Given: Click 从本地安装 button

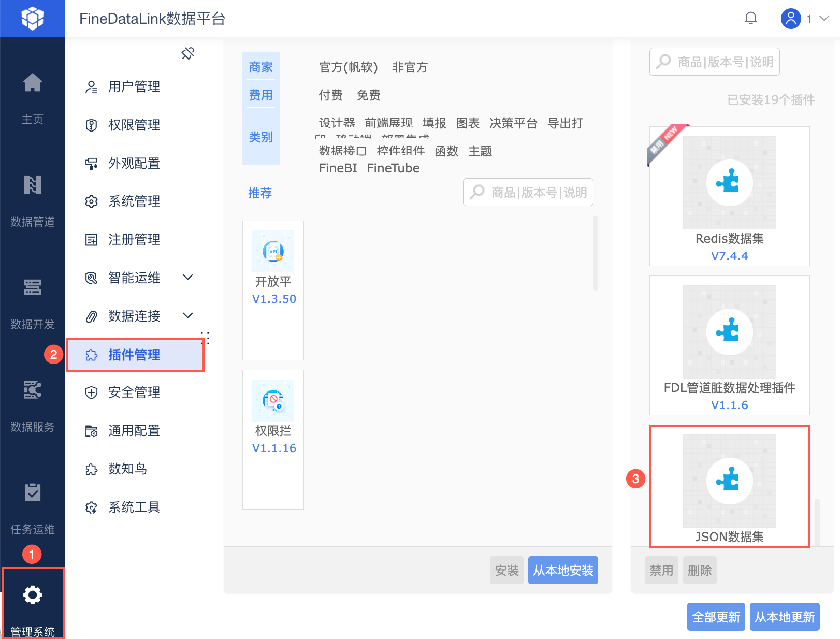Looking at the screenshot, I should [x=563, y=570].
